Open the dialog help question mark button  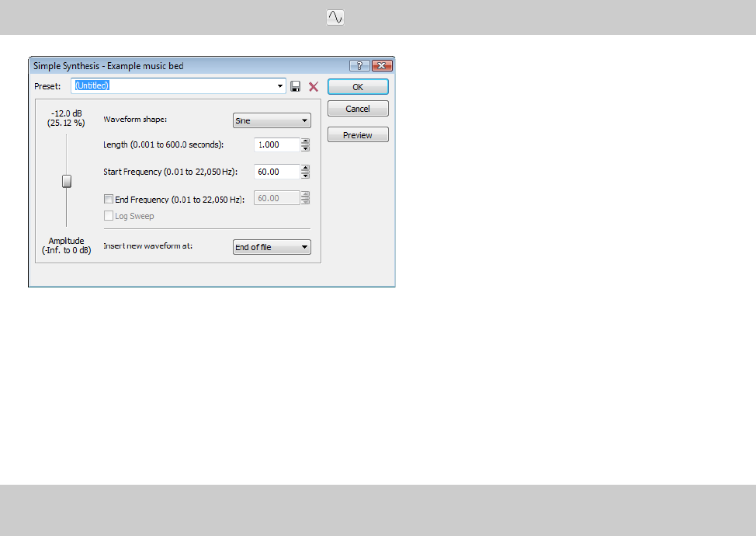tap(359, 65)
